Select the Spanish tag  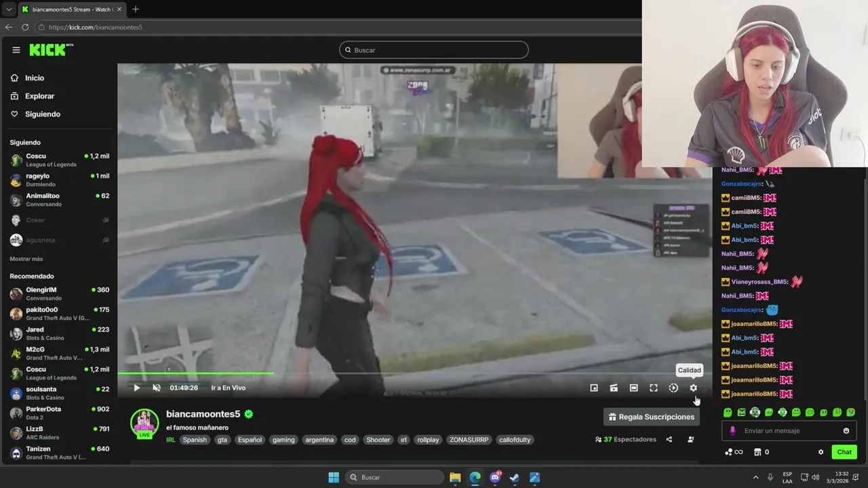coord(195,440)
